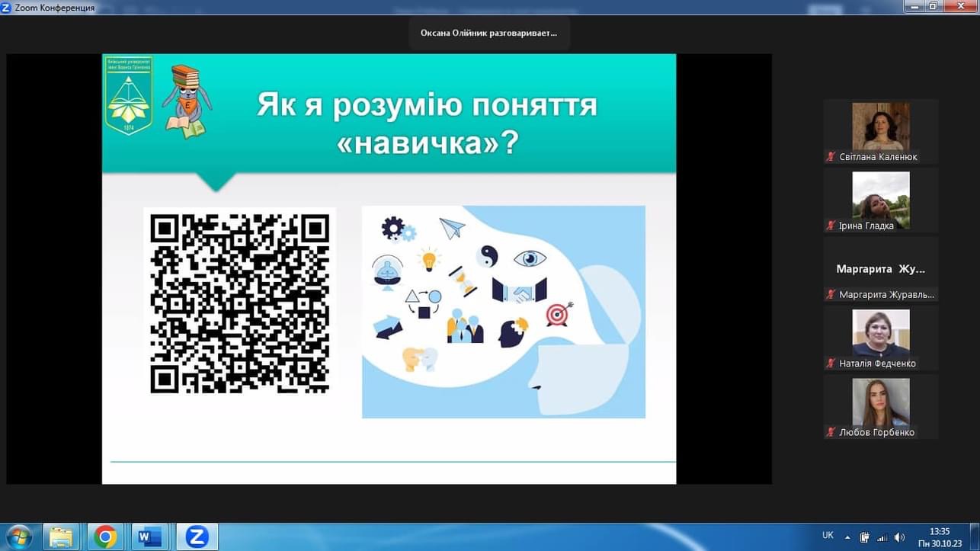980x551 pixels.
Task: Click the battery power tray icon
Action: (x=865, y=537)
